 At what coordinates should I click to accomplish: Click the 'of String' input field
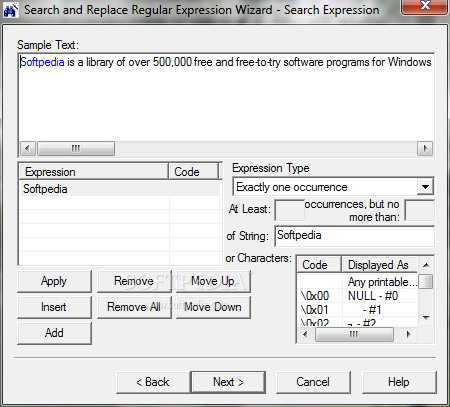[354, 236]
